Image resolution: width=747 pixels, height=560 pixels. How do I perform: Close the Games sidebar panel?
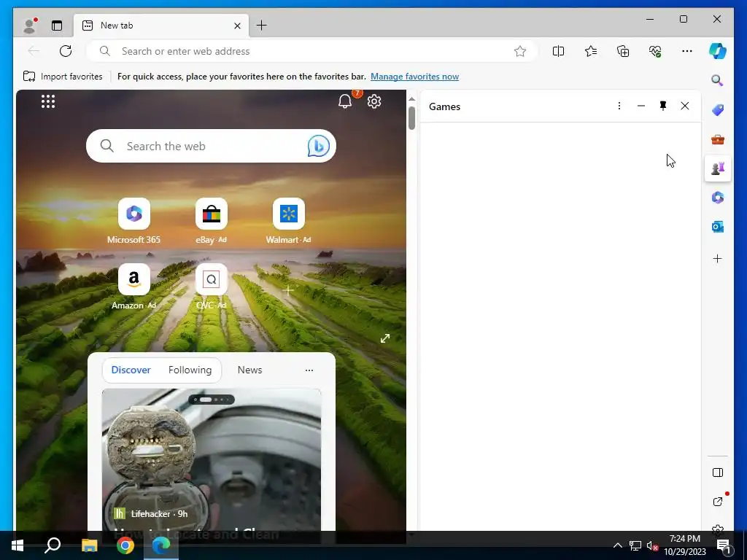pyautogui.click(x=684, y=106)
